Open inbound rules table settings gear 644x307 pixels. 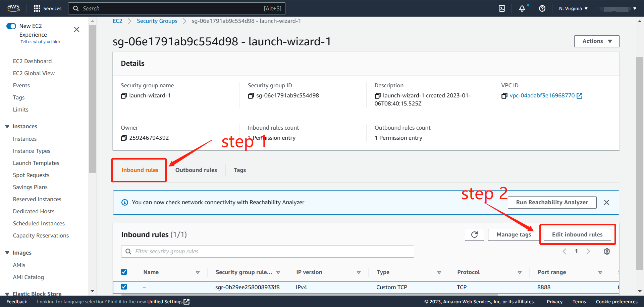tap(607, 252)
